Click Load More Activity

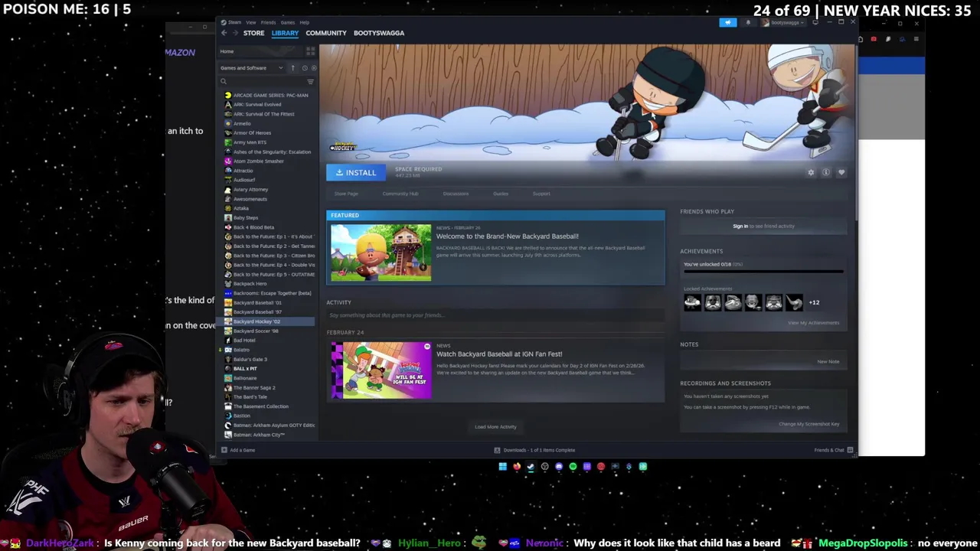click(x=495, y=427)
